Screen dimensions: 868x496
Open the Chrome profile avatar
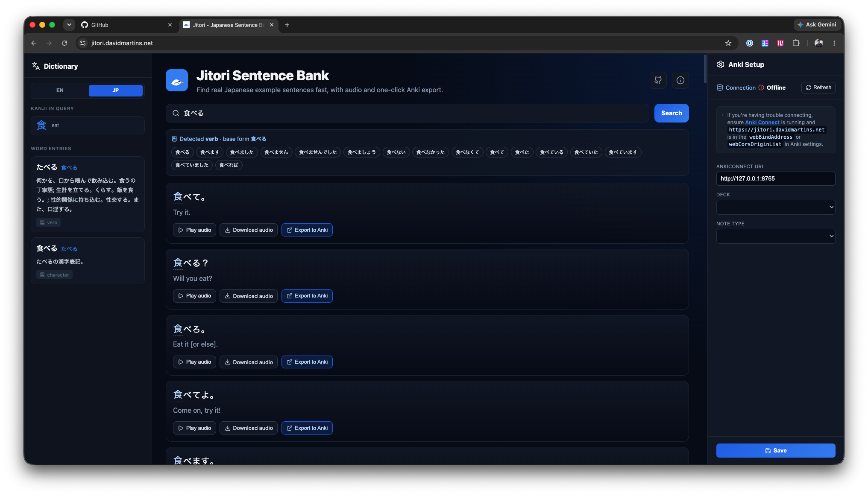click(x=818, y=43)
